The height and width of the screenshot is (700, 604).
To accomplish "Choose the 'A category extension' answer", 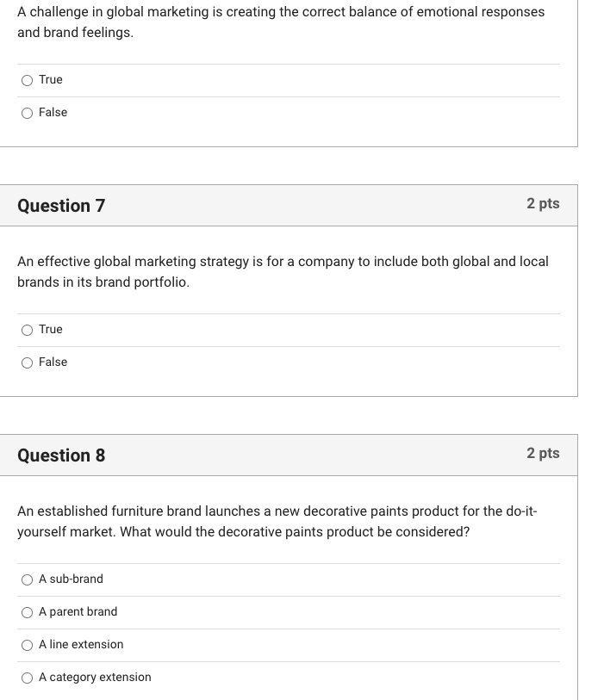I will [28, 678].
